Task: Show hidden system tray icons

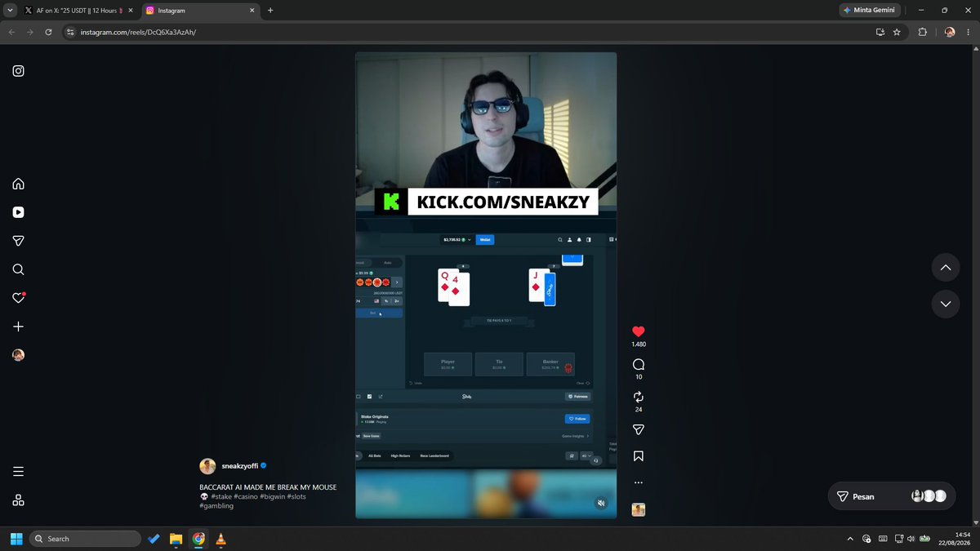Action: (851, 539)
